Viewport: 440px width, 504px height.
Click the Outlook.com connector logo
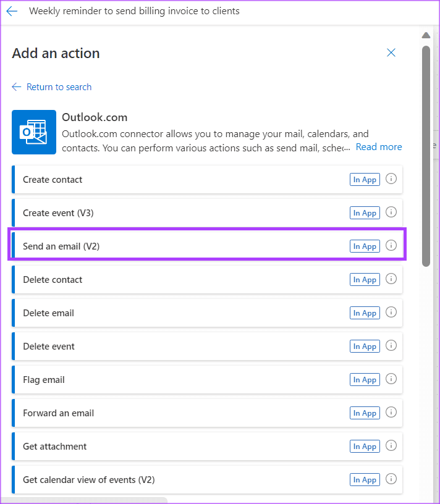pyautogui.click(x=34, y=132)
